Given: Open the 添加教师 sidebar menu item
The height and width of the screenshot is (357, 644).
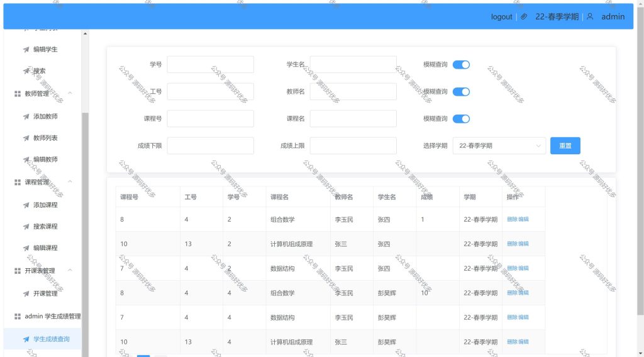Looking at the screenshot, I should click(43, 116).
